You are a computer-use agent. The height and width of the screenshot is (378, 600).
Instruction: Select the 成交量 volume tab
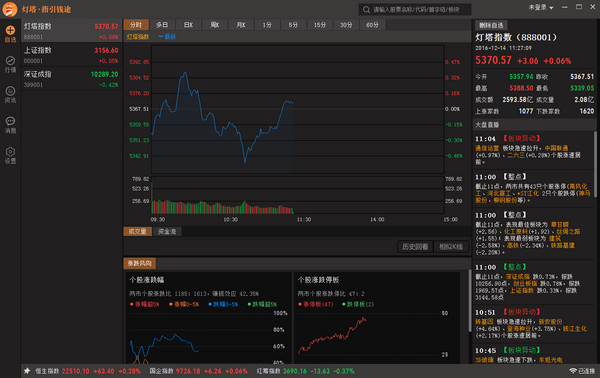(x=137, y=231)
